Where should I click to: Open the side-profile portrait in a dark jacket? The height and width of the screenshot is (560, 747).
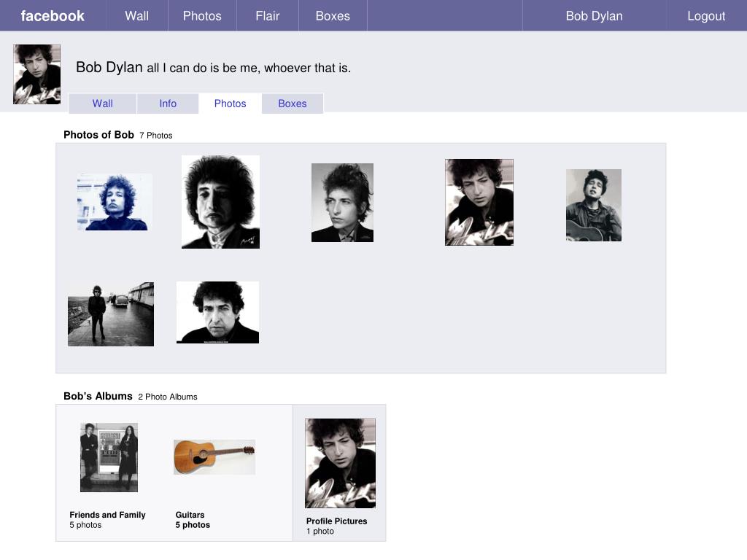pyautogui.click(x=343, y=203)
